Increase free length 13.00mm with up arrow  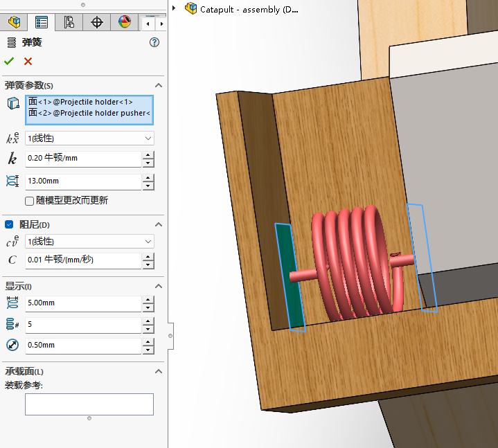[148, 177]
